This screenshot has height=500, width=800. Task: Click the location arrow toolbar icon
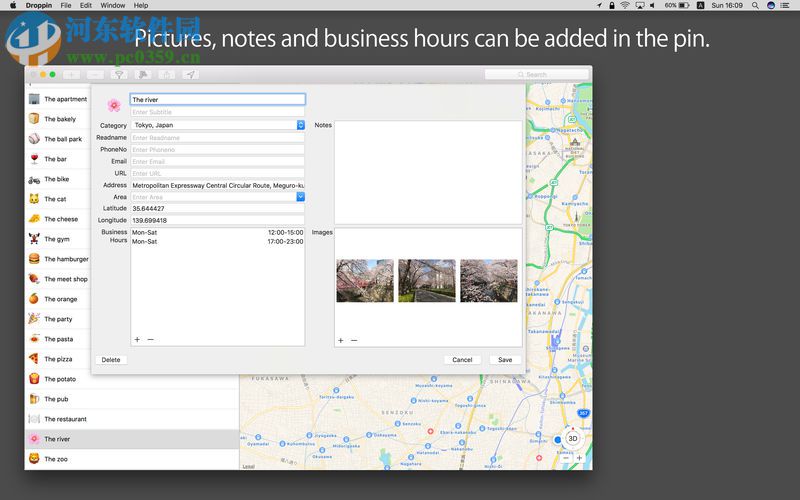190,74
